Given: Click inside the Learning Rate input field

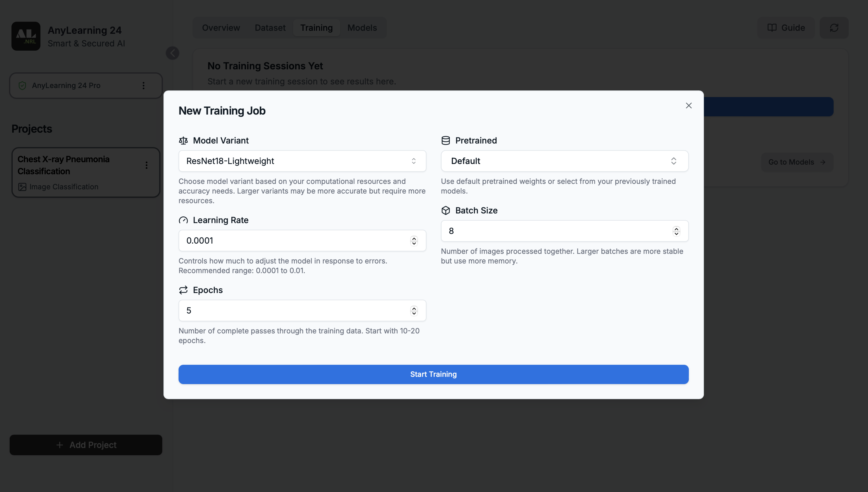Looking at the screenshot, I should coord(287,240).
